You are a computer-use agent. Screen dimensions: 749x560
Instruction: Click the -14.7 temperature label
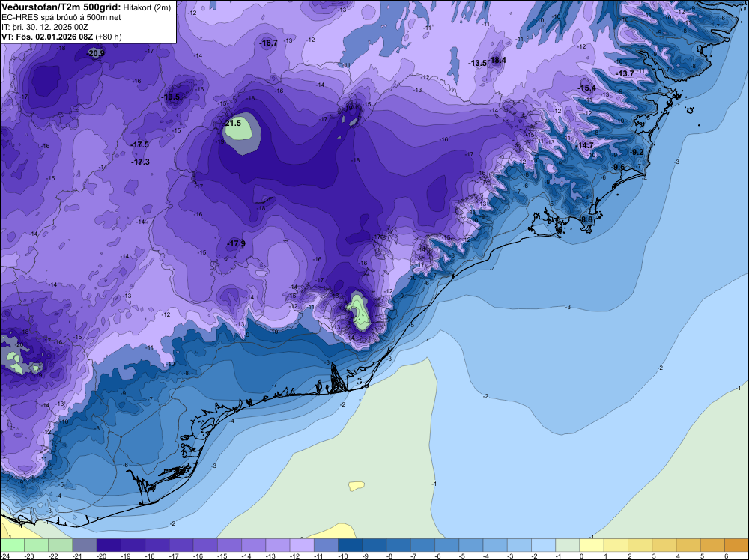click(x=585, y=145)
